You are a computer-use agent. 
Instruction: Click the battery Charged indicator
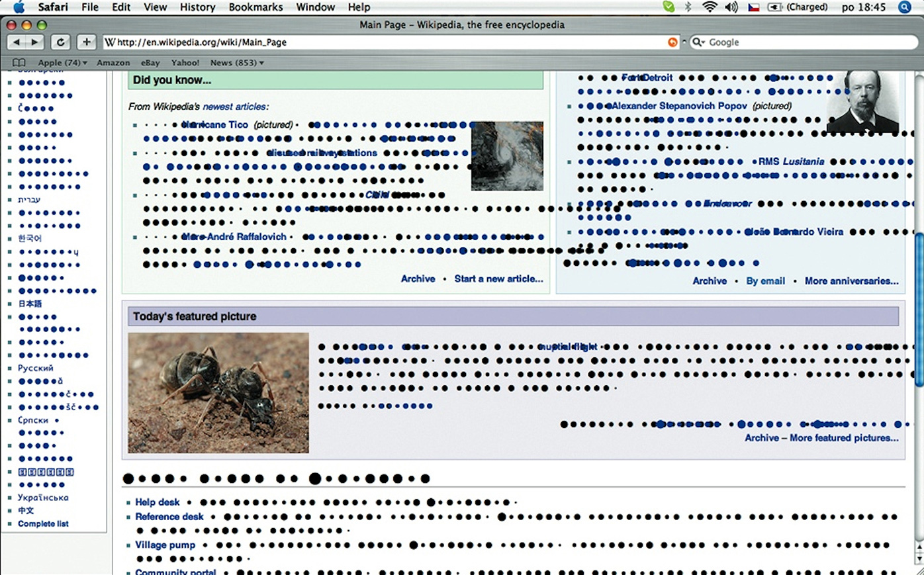tap(798, 7)
